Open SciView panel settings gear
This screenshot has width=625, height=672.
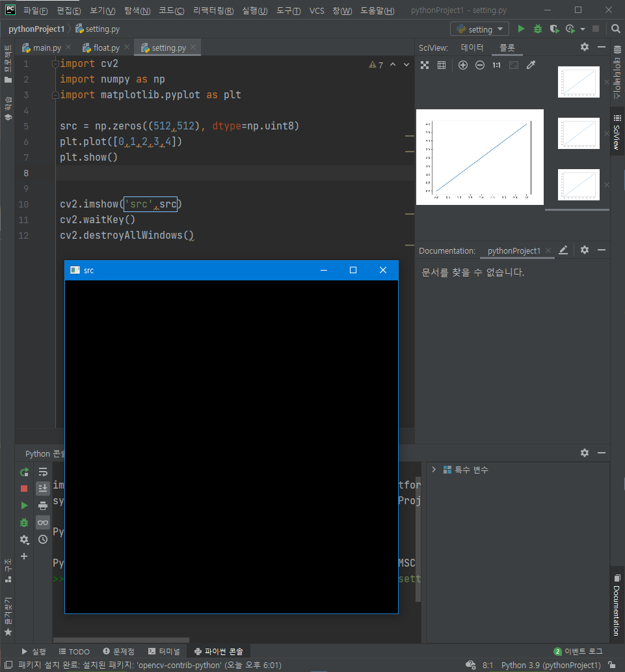point(584,47)
